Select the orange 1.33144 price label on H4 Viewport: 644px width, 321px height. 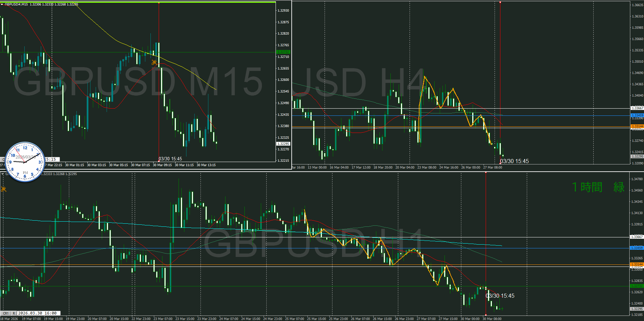(x=637, y=126)
